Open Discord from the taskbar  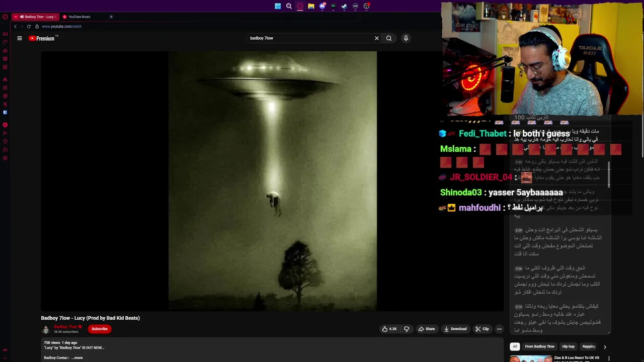pyautogui.click(x=322, y=6)
